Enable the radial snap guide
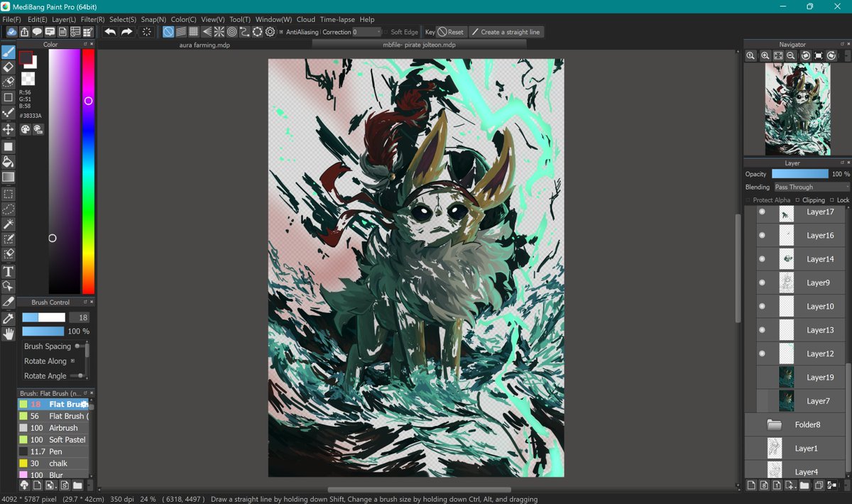Screen dimensions: 852x504 pos(219,32)
